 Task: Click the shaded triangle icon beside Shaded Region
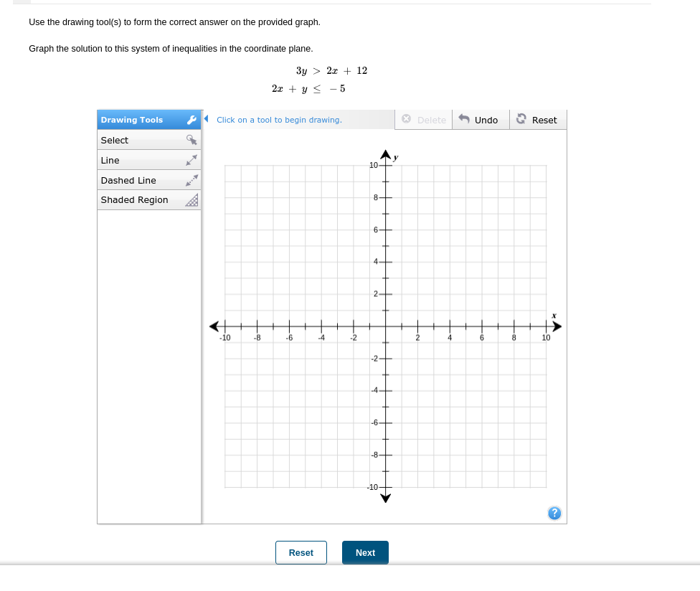tap(191, 199)
